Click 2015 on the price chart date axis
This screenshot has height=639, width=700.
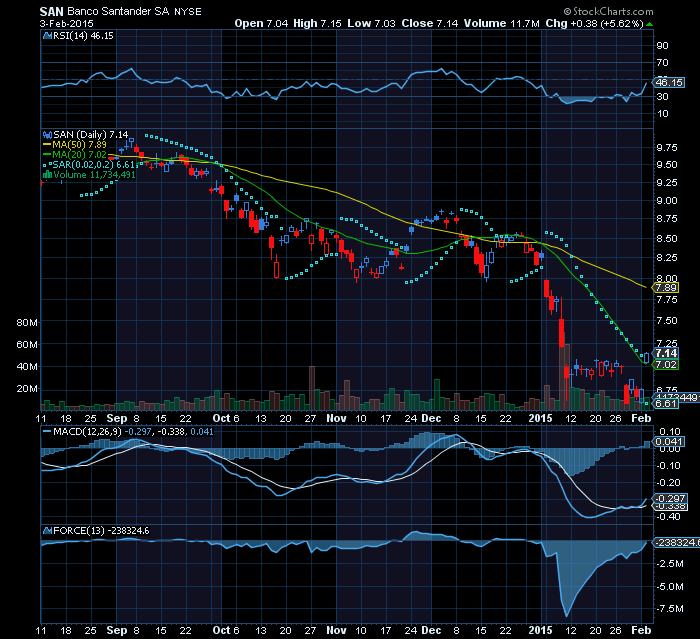[x=541, y=418]
